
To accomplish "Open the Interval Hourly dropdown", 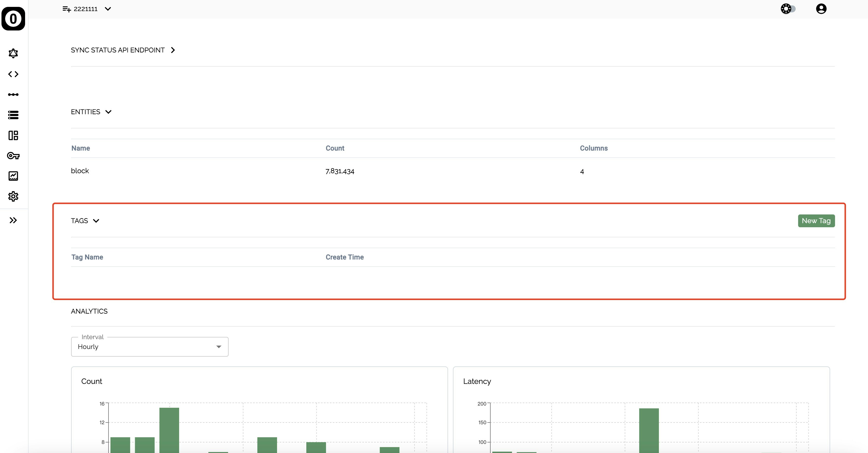I will pyautogui.click(x=150, y=347).
